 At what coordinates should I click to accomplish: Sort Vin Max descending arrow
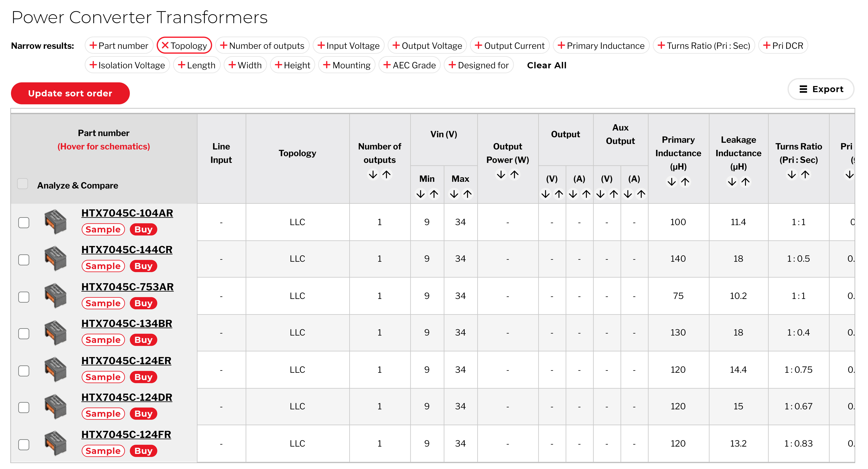tap(454, 194)
